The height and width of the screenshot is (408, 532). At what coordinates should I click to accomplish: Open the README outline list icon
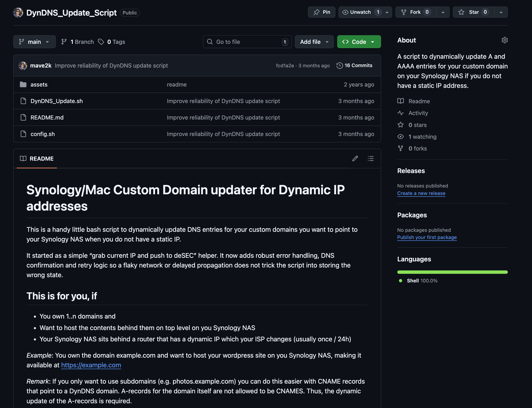(x=370, y=159)
